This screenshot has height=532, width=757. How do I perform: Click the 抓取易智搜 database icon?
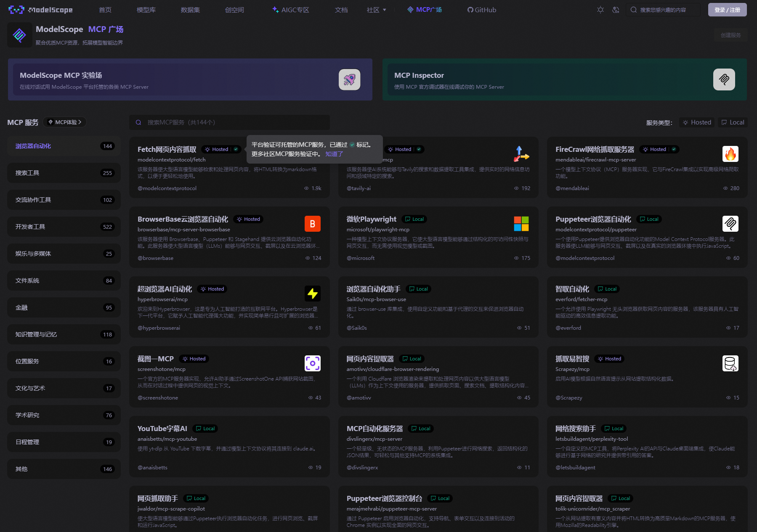pyautogui.click(x=730, y=363)
